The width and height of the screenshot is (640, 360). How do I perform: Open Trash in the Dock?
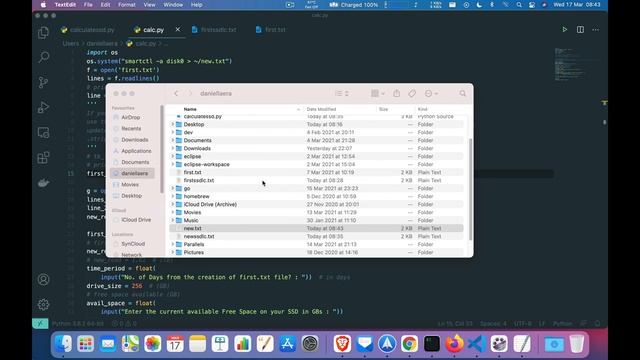pyautogui.click(x=576, y=344)
